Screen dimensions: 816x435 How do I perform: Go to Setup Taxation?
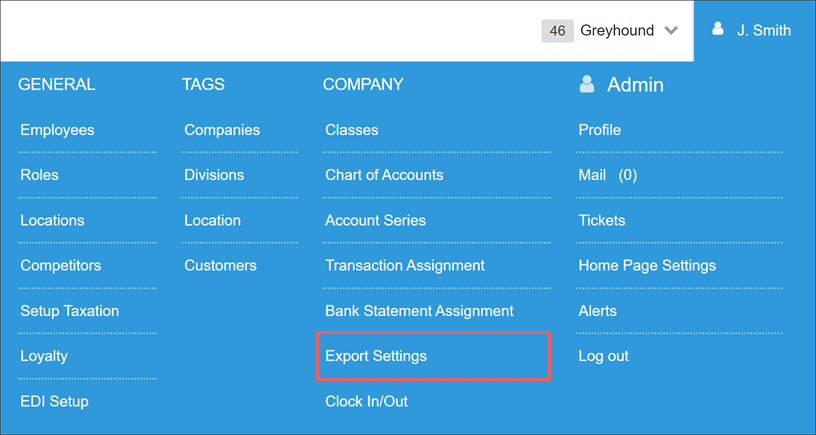70,311
